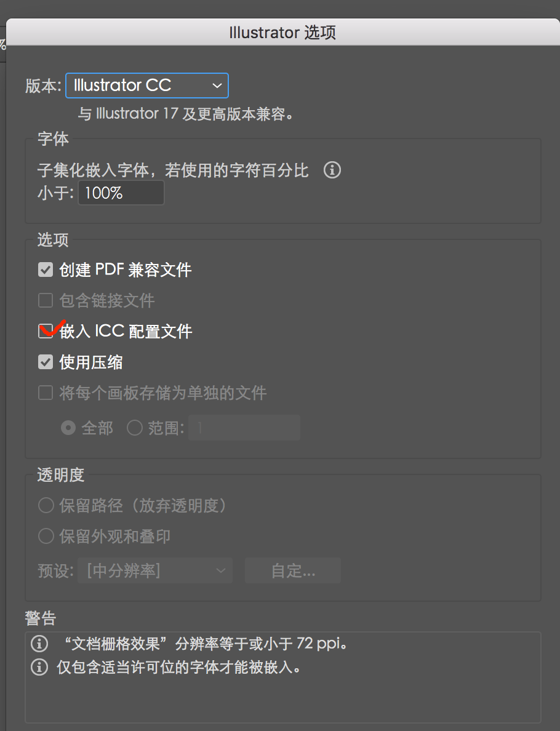Click the font subset info icon
The width and height of the screenshot is (560, 731).
point(332,170)
